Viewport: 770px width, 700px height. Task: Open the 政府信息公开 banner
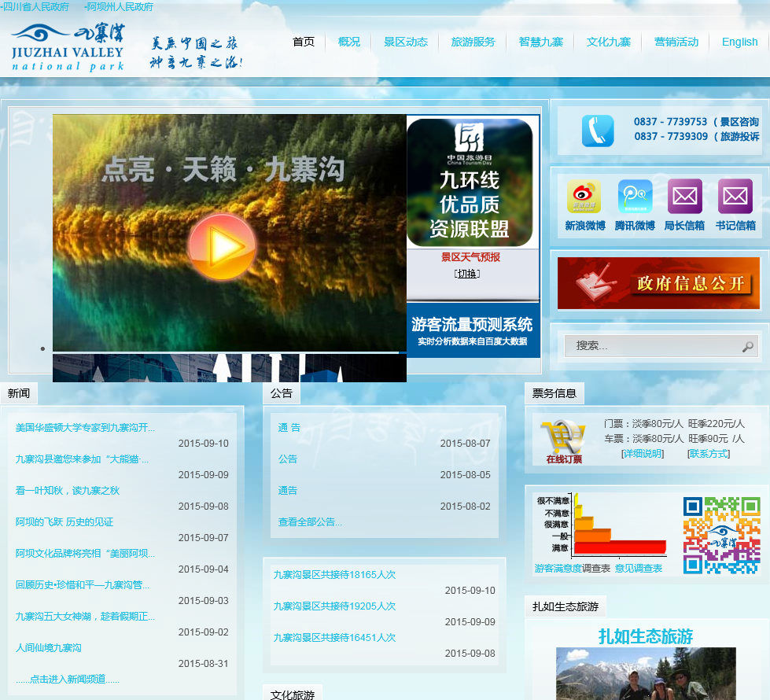coord(658,283)
